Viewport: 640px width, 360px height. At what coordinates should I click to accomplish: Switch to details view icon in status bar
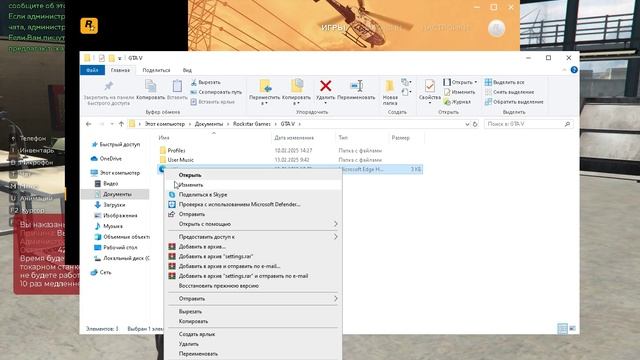(562, 329)
